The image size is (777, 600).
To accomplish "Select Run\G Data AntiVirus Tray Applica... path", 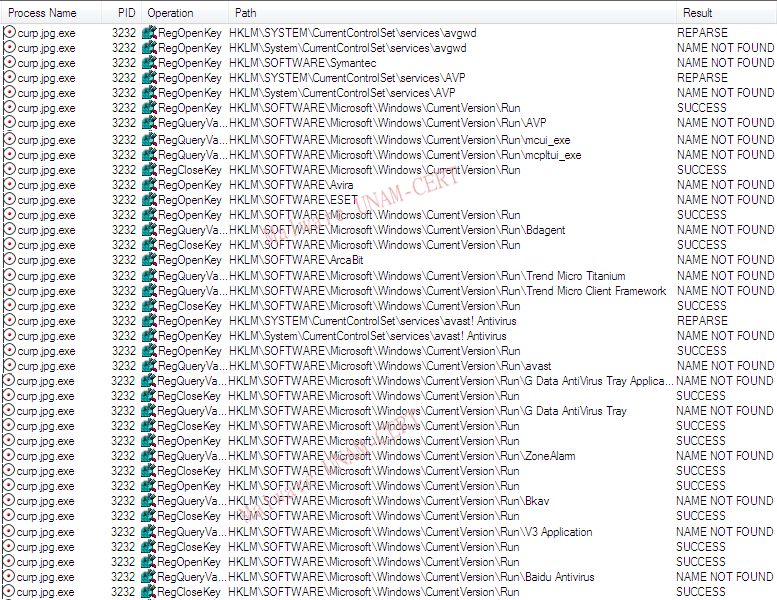I will tap(450, 381).
